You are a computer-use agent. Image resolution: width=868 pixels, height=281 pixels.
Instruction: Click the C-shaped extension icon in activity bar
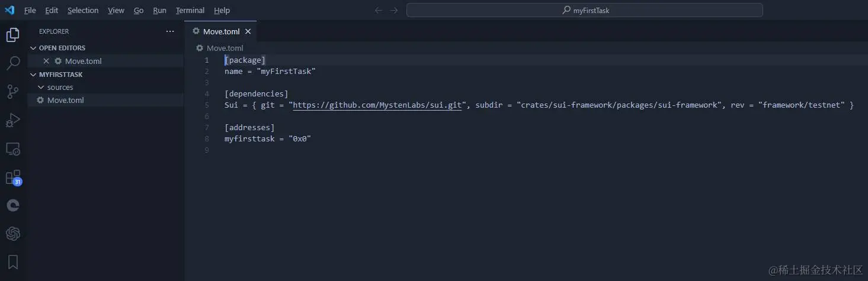click(13, 205)
